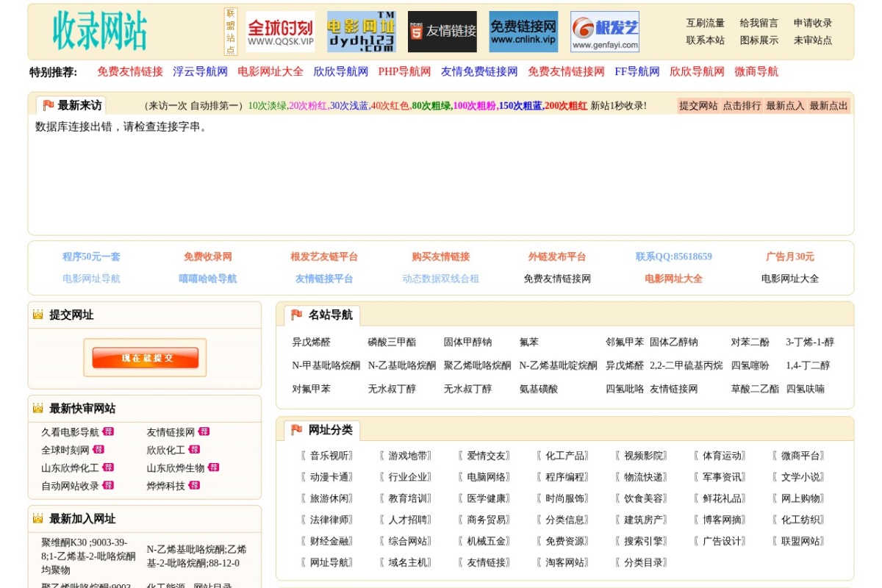
Task: Click the 友情链接 black banner icon
Action: 442,30
